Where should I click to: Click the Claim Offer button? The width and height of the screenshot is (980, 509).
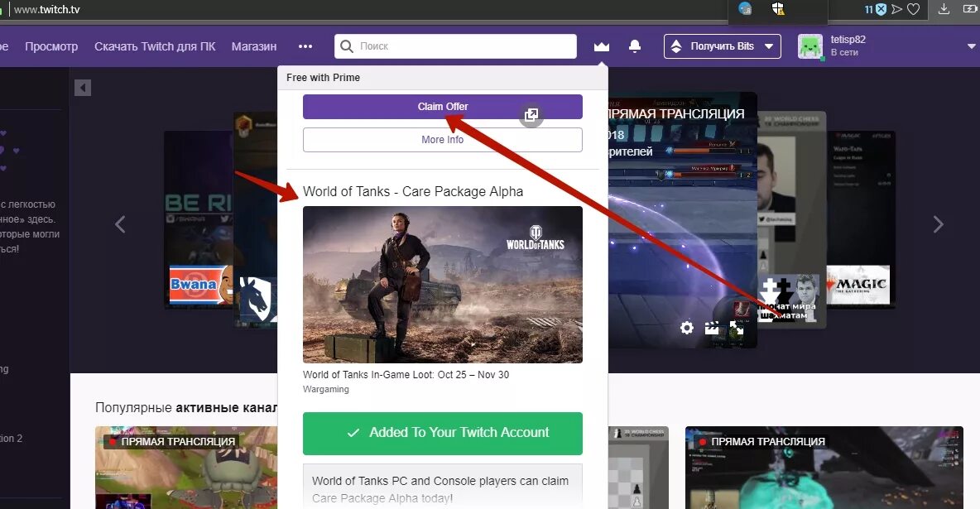[x=443, y=107]
